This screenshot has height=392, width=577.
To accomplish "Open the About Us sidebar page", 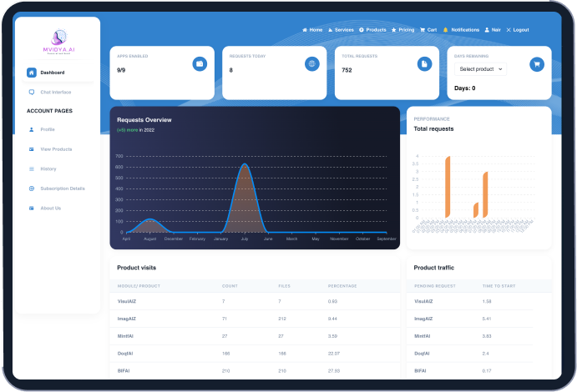I will coord(50,208).
